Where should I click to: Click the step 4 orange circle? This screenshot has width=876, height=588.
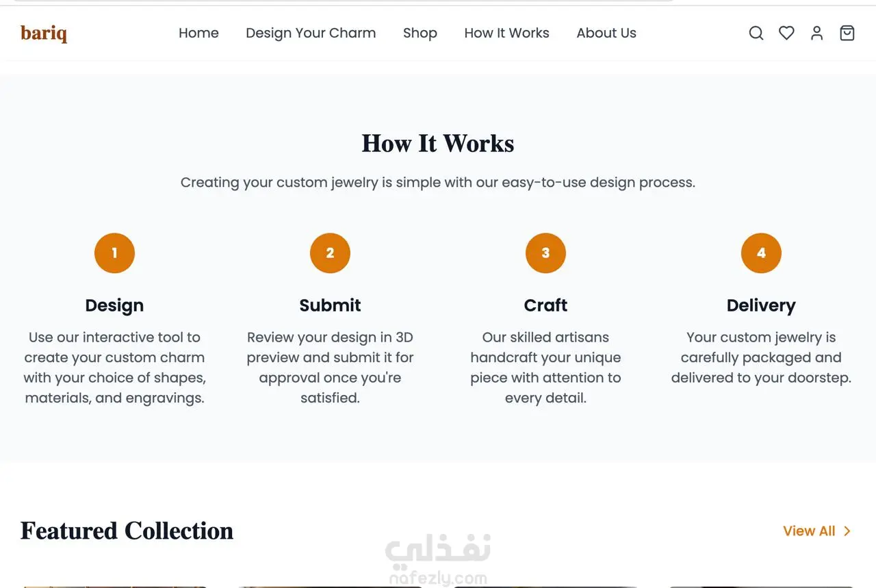(761, 253)
